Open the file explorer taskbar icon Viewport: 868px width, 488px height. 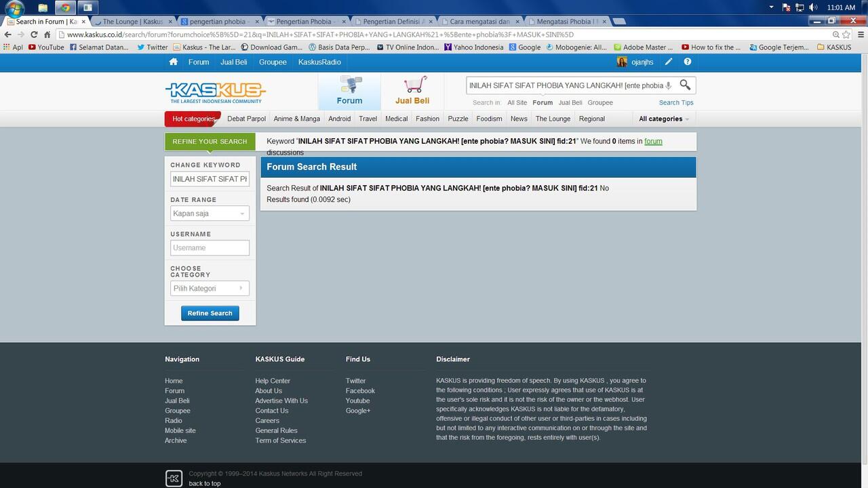click(43, 8)
